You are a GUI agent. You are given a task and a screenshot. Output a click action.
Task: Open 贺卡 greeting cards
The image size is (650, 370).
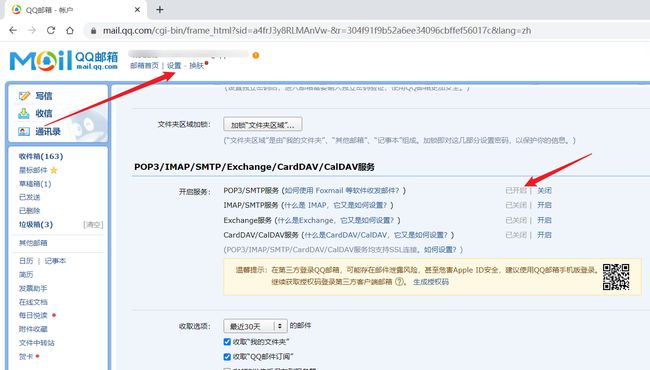click(x=26, y=356)
